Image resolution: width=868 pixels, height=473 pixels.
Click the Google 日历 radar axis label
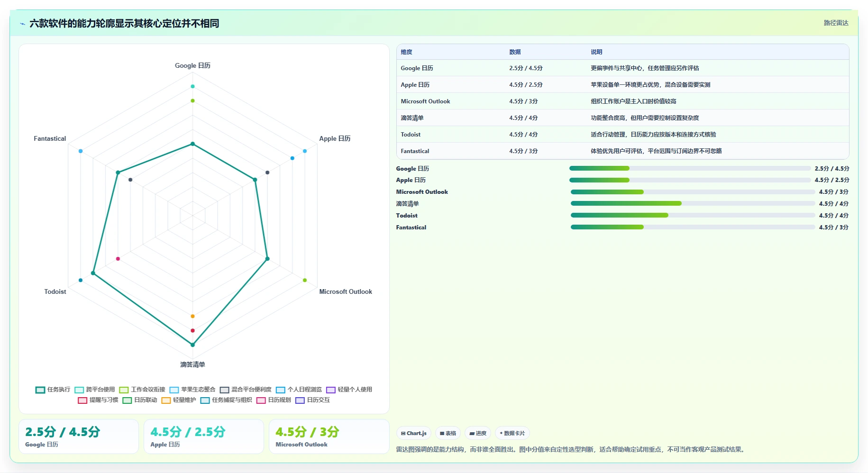192,65
